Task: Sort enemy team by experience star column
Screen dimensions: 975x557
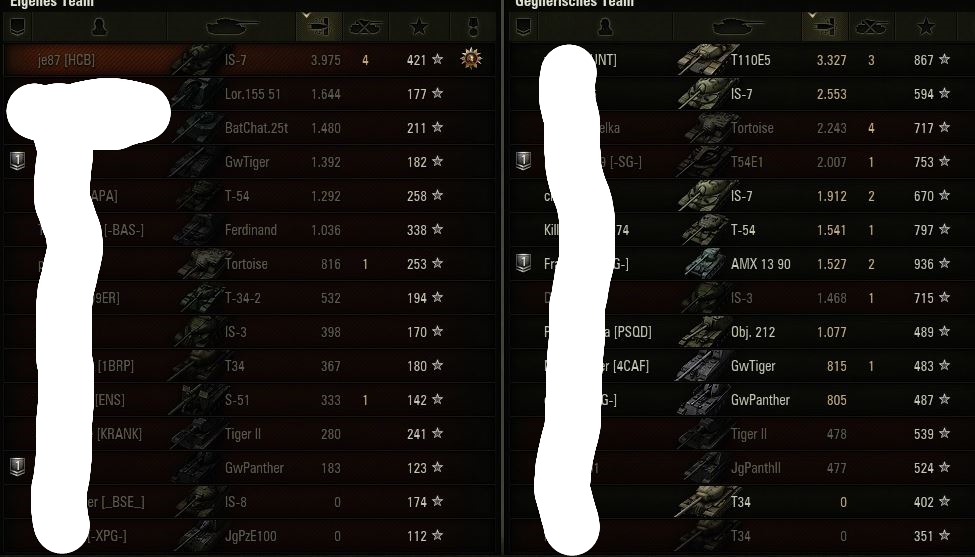Action: [925, 27]
